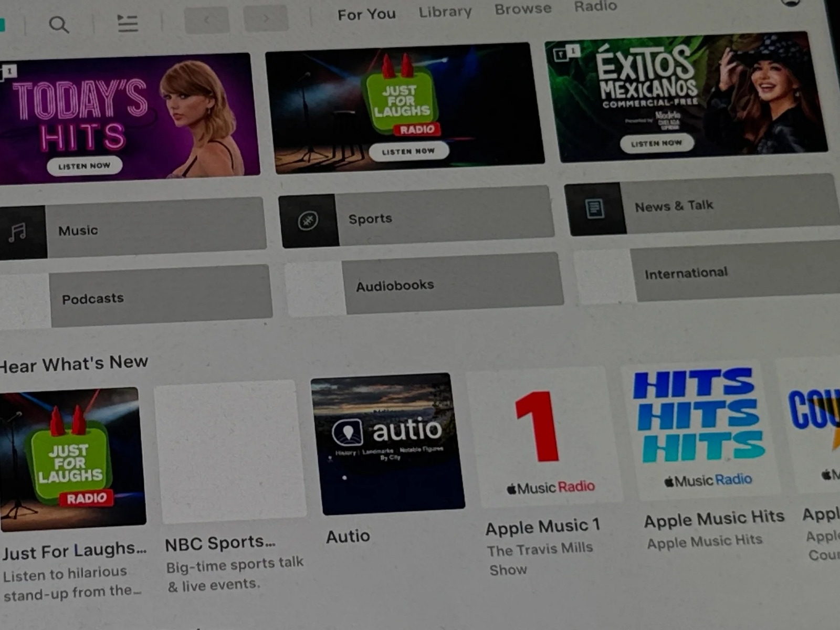This screenshot has width=840, height=630.
Task: Open the Today's Hits banner image
Action: (x=129, y=119)
